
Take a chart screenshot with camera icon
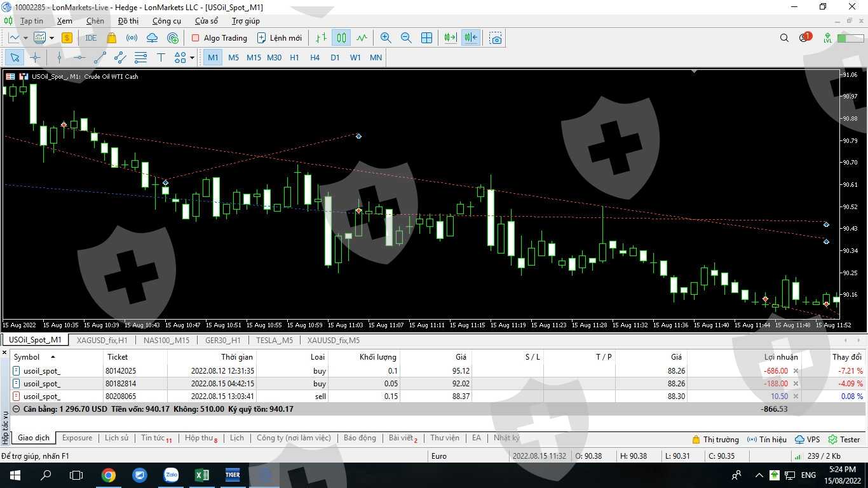coord(496,38)
